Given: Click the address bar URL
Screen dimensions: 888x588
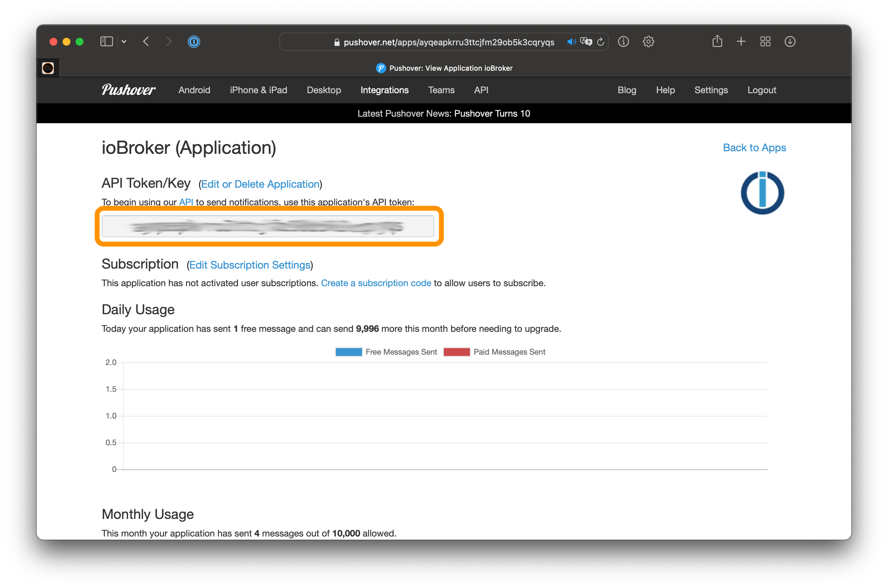Looking at the screenshot, I should pos(449,42).
